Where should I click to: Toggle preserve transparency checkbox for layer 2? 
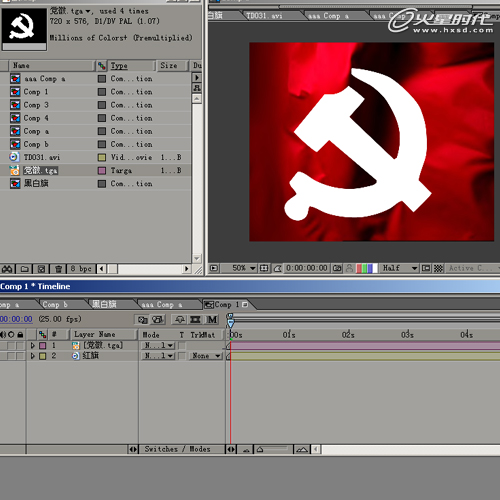pyautogui.click(x=182, y=356)
